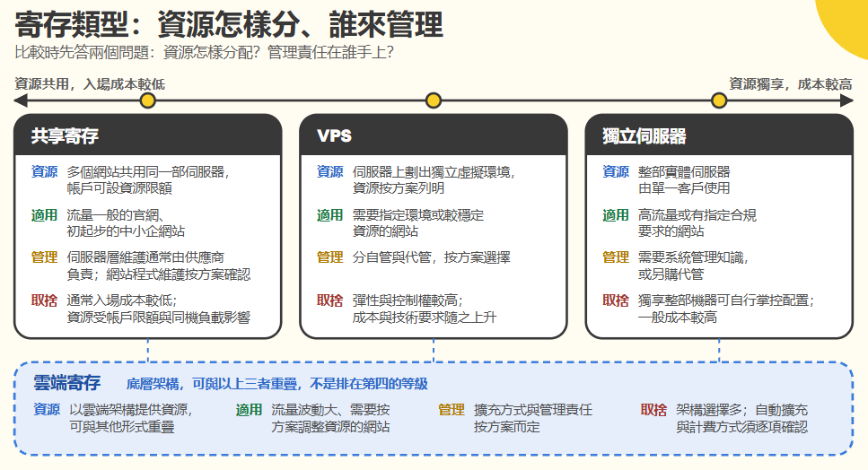The width and height of the screenshot is (868, 470).
Task: Click the yellow timeline marker above 共享寄存 card
Action: (x=148, y=100)
